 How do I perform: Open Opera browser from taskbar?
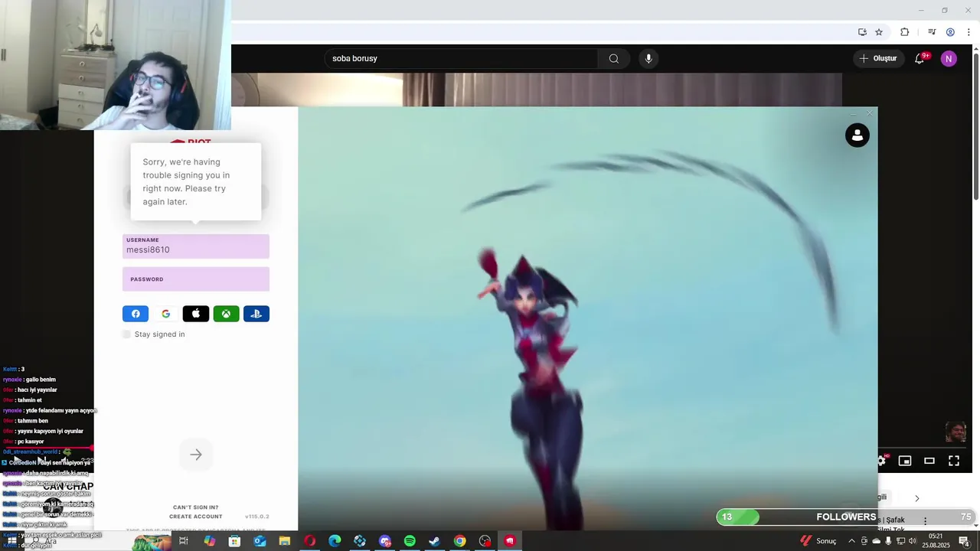click(309, 541)
